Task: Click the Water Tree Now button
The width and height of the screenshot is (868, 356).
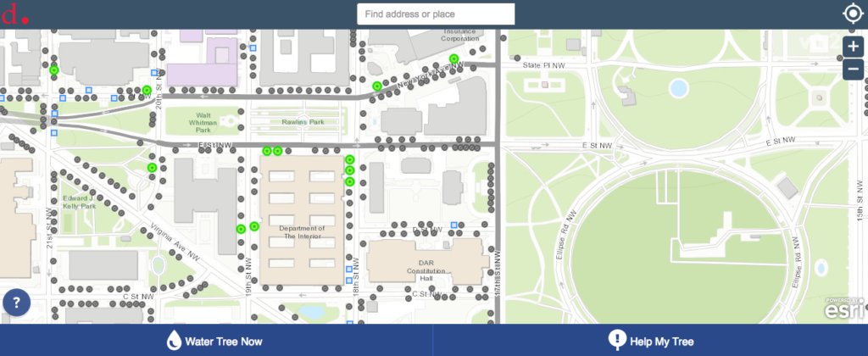Action: pyautogui.click(x=216, y=341)
